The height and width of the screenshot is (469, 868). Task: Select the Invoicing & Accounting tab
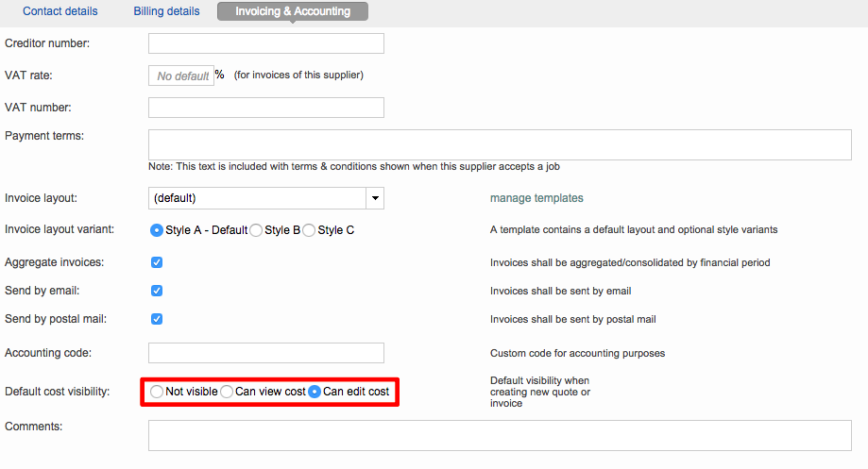[x=293, y=11]
